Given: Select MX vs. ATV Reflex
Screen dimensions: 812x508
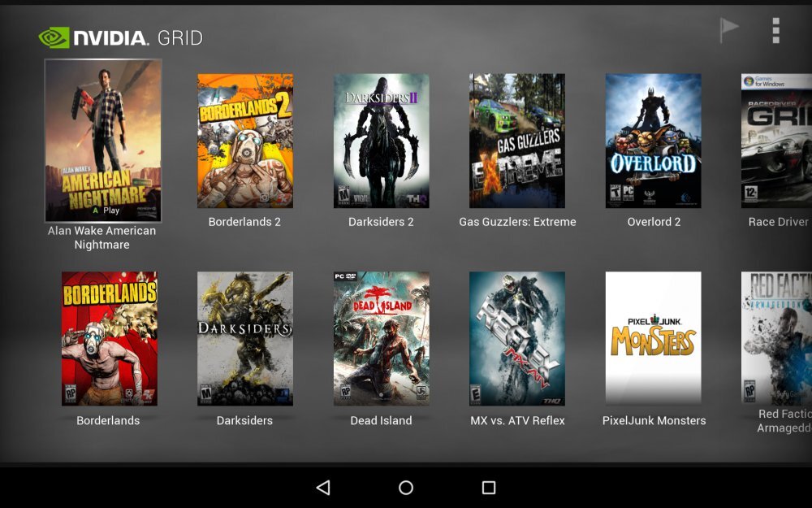Looking at the screenshot, I should coord(517,337).
